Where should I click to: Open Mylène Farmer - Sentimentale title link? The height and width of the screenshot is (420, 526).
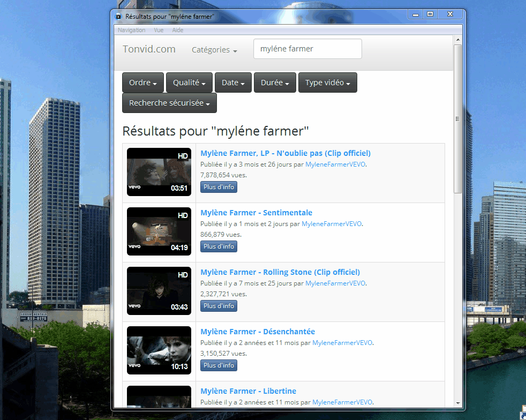coord(256,213)
